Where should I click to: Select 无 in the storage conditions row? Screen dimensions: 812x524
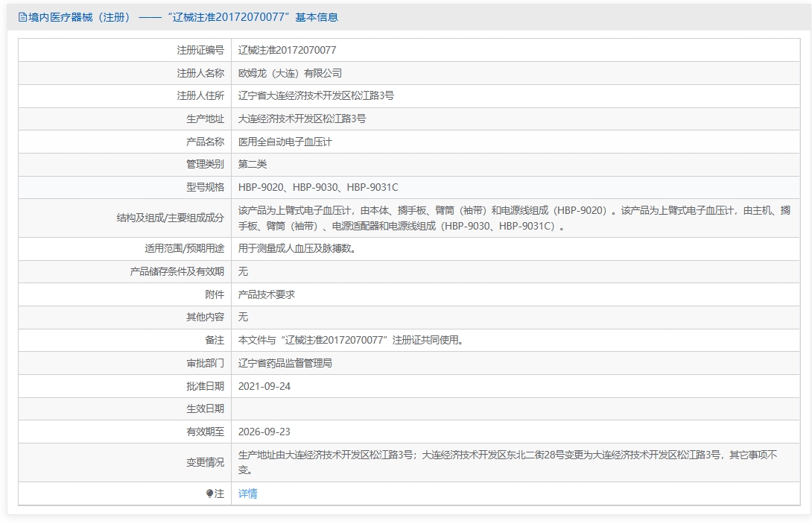[x=243, y=271]
